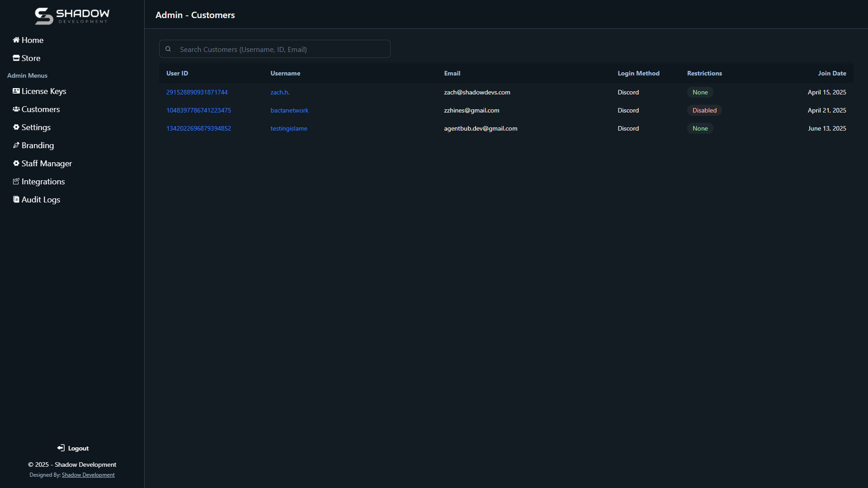Click the Integrations icon in sidebar

tap(16, 182)
